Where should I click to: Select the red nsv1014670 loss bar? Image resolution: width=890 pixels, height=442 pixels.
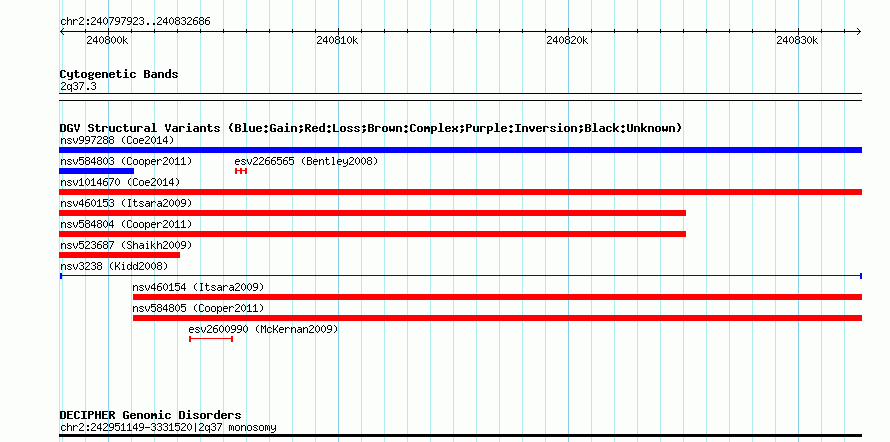click(x=460, y=192)
